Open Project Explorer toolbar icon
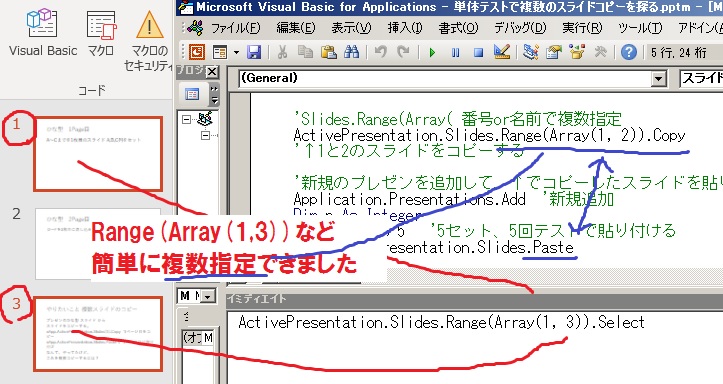This screenshot has width=723, height=384. click(531, 53)
